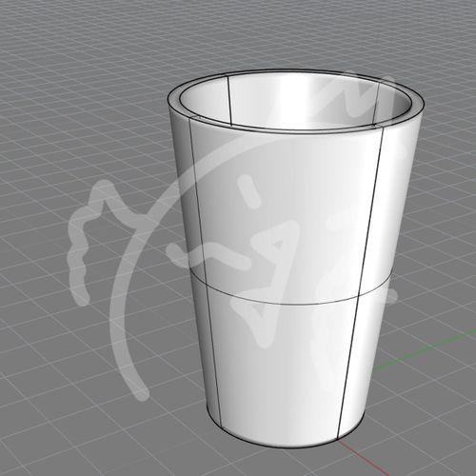The width and height of the screenshot is (476, 476).
Task: Select the shaded left side of the cup
Action: [190, 254]
